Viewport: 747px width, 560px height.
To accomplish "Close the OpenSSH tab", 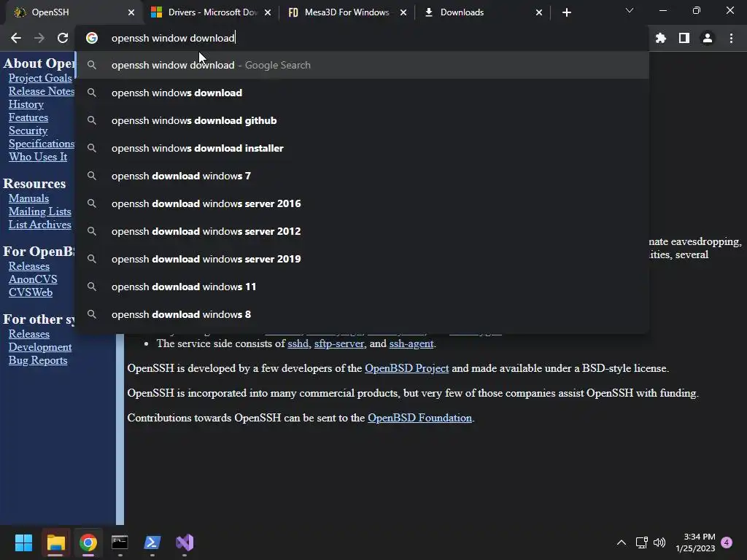I will click(131, 12).
